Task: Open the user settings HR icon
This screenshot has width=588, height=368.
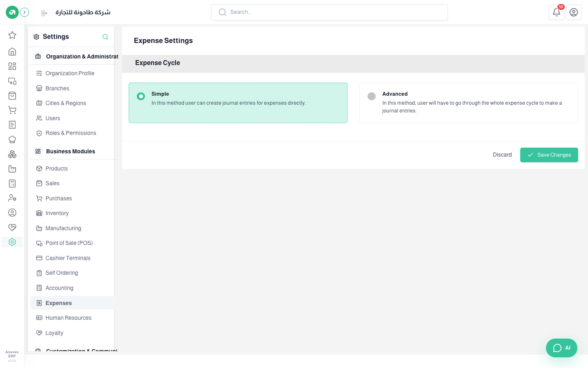Action: point(12,198)
